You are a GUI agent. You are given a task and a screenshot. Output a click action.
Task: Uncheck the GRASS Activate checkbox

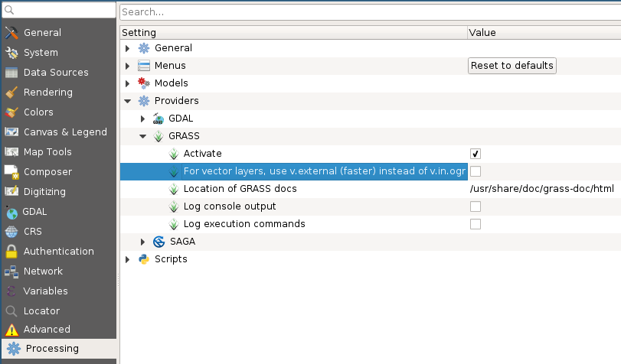point(476,154)
